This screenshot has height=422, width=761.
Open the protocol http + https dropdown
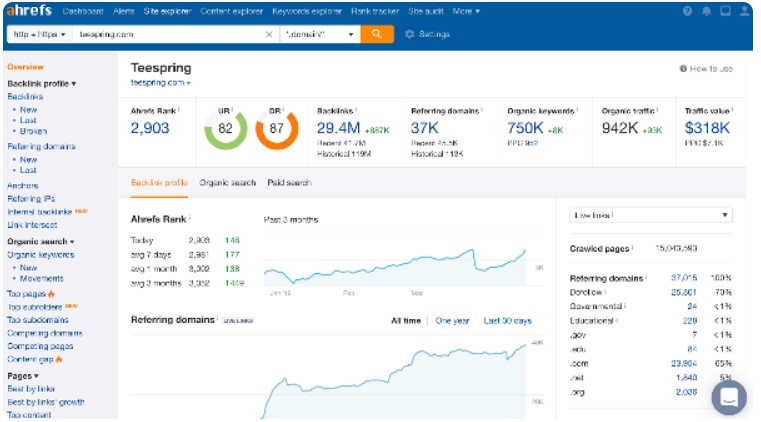pyautogui.click(x=39, y=34)
